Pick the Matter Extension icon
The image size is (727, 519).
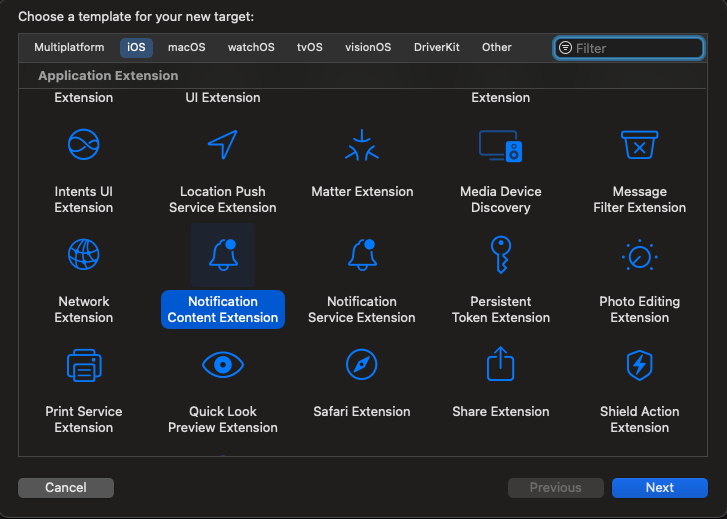click(362, 145)
